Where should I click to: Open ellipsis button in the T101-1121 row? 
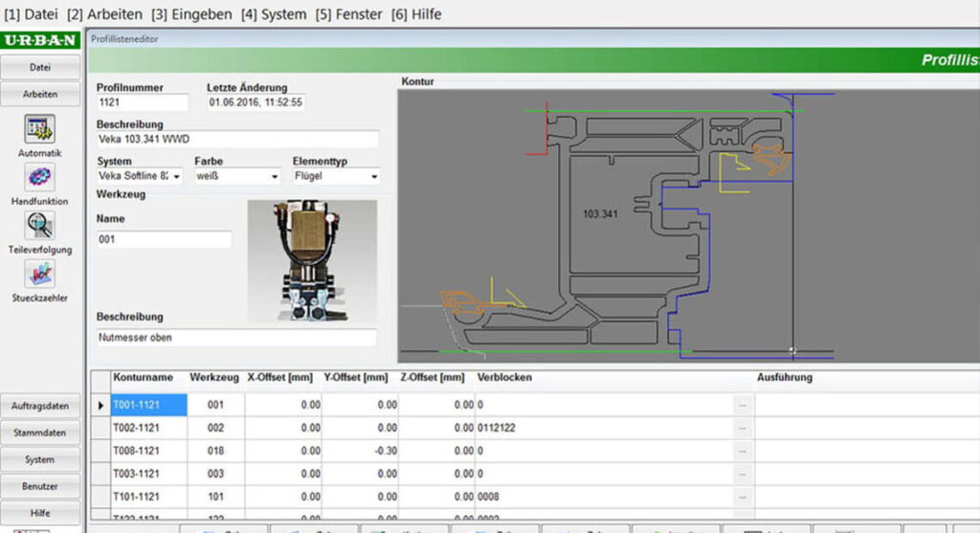click(743, 498)
